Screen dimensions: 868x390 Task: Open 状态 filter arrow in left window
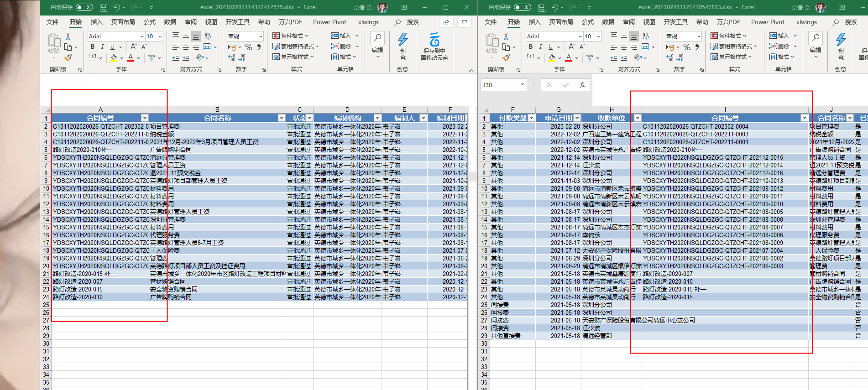[309, 118]
